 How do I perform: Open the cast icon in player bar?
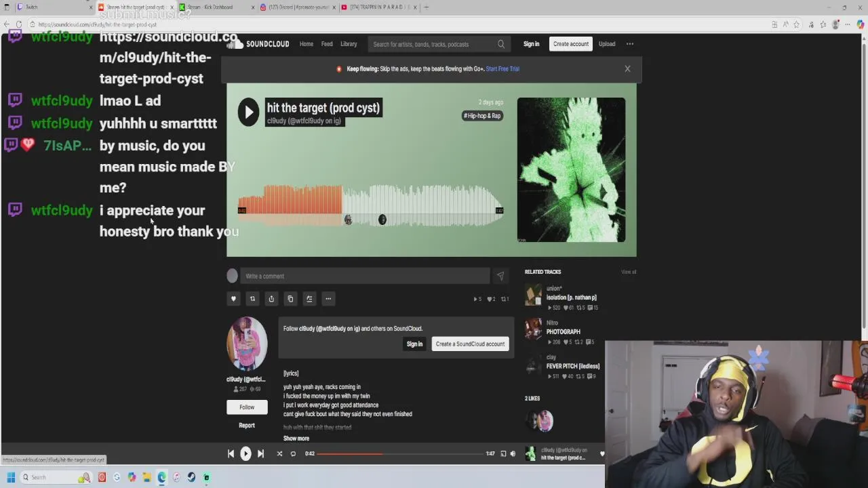click(x=503, y=453)
